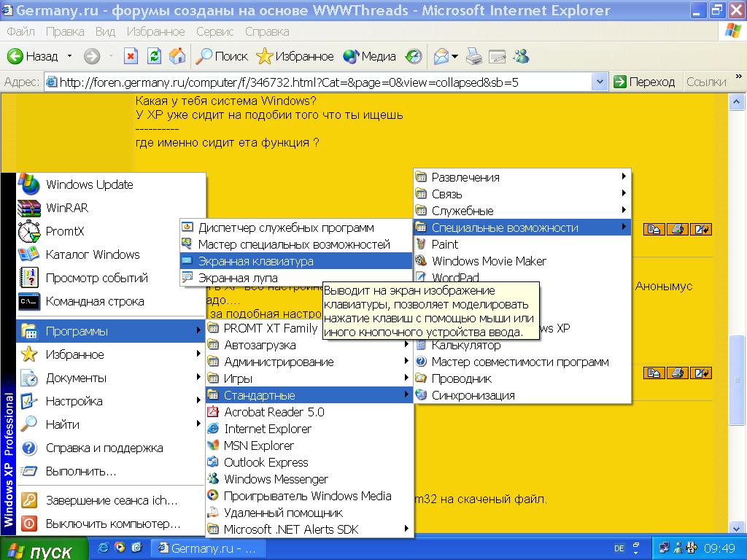Expand Microsoft .NET Alerts SDK submenu
Image resolution: width=747 pixels, height=560 pixels.
309,529
